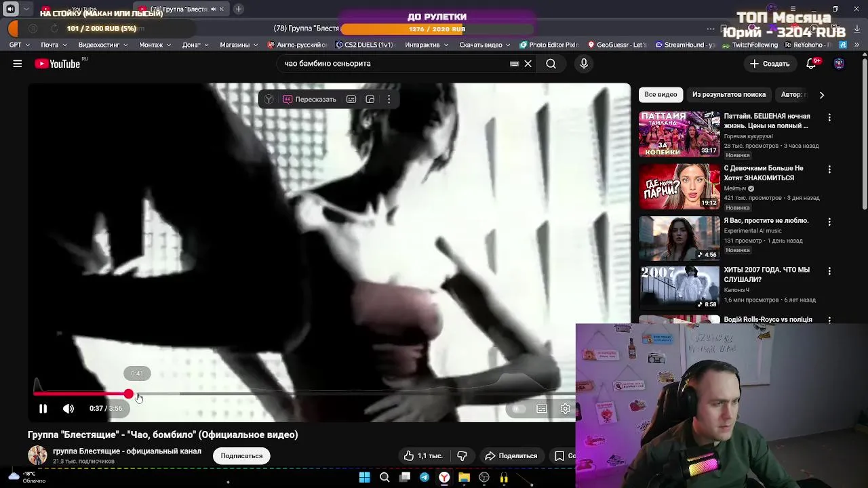Open options menu for the Паттайя video
Viewport: 868px width, 488px height.
coord(829,117)
